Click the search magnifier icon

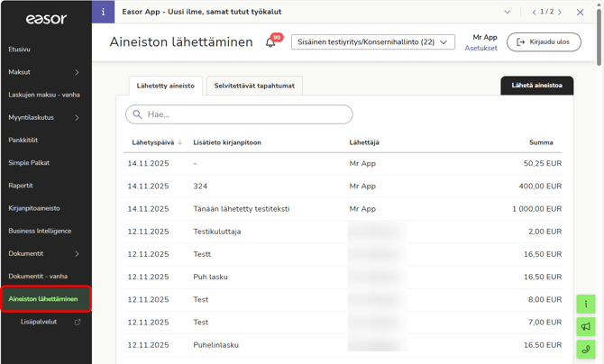(x=137, y=114)
